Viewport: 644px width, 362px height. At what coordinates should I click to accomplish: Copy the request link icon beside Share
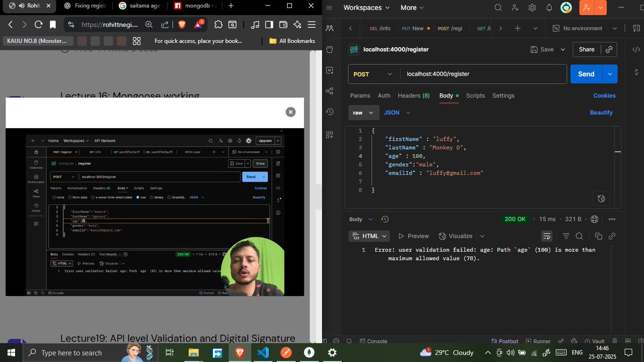pyautogui.click(x=609, y=49)
